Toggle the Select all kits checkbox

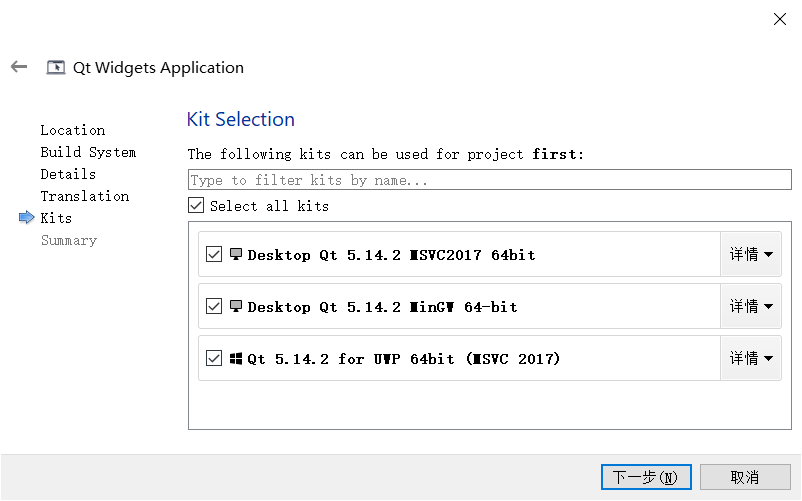point(197,206)
